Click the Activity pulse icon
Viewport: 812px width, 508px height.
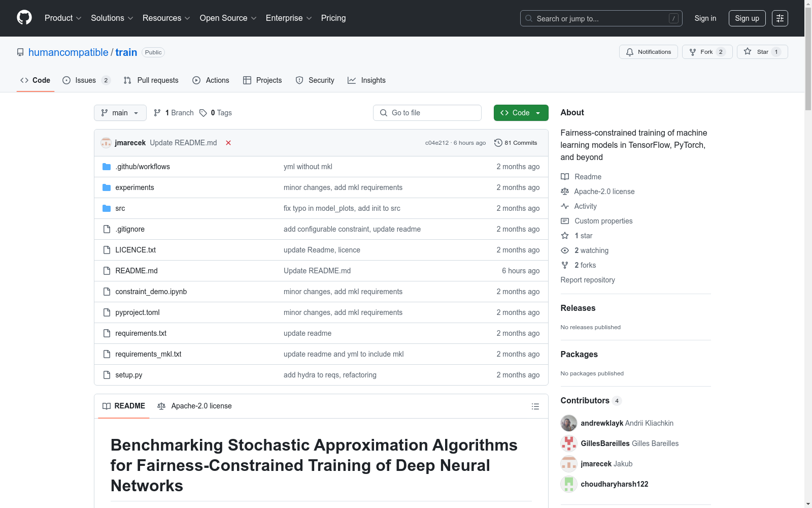pos(565,206)
